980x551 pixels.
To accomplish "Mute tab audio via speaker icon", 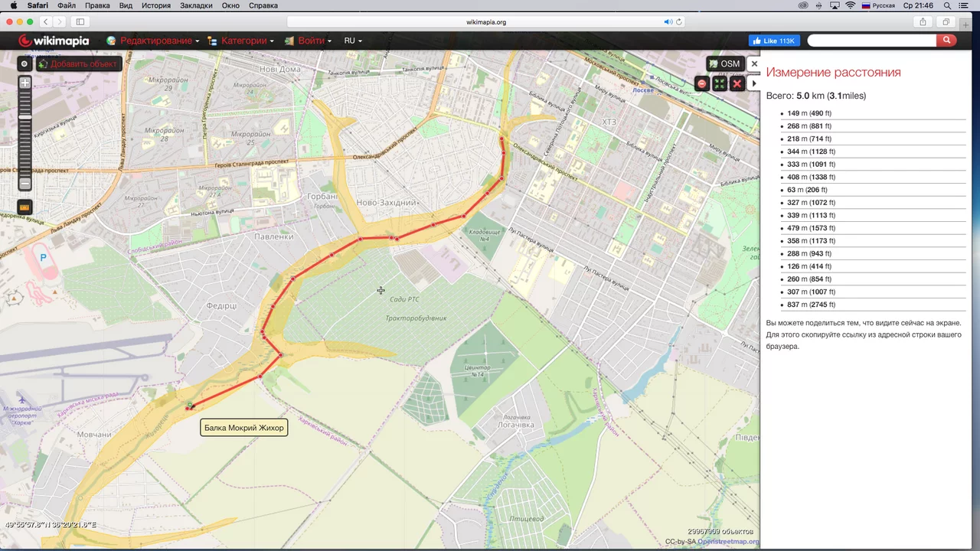I will pyautogui.click(x=668, y=22).
